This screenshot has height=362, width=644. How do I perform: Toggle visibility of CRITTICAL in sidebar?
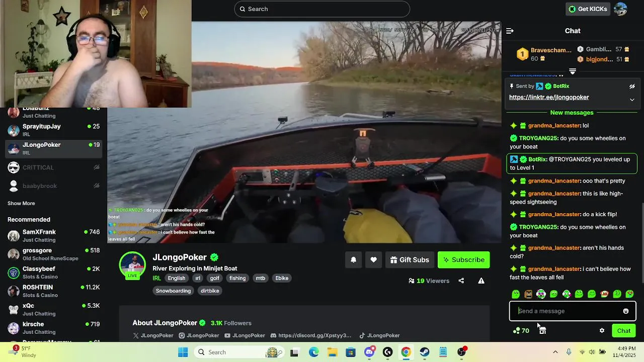pos(97,167)
